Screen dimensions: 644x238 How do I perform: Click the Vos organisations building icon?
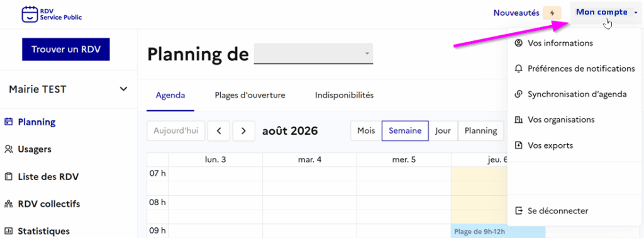click(518, 120)
